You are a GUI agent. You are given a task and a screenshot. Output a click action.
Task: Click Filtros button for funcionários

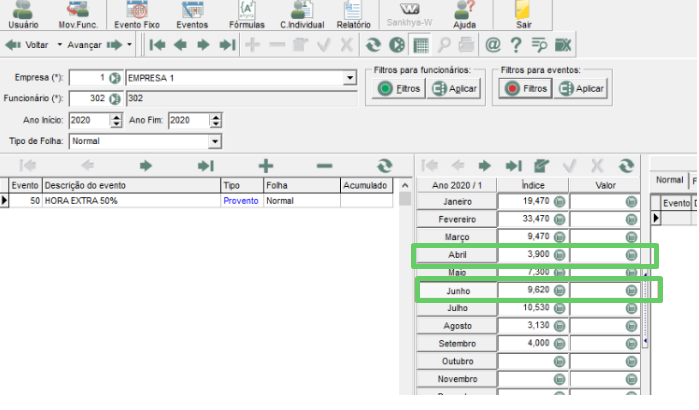399,88
